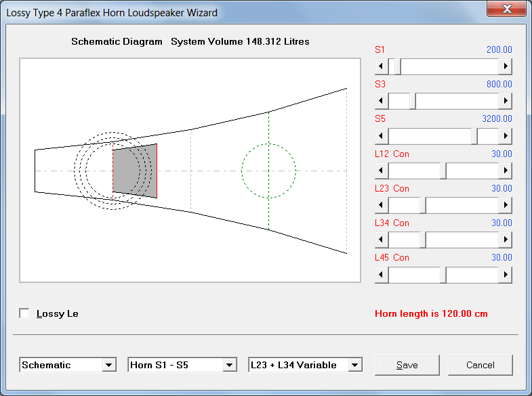This screenshot has width=532, height=396.
Task: Click the L45 Con slider thumb
Action: click(x=443, y=275)
